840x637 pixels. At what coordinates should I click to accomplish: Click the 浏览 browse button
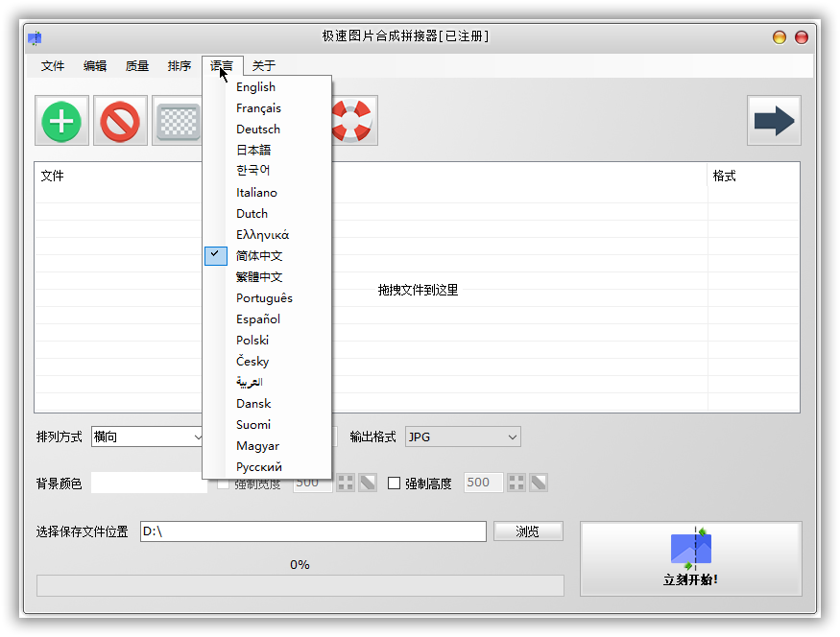[x=528, y=531]
